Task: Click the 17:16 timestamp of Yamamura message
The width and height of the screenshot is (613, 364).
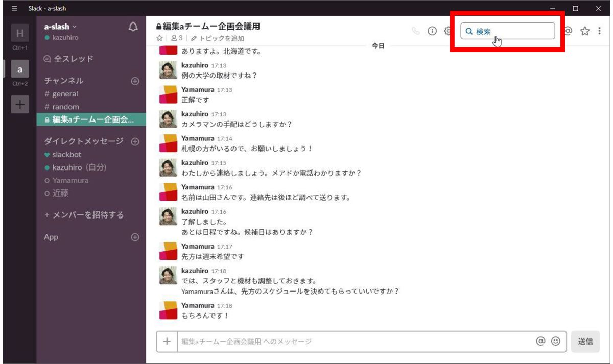Action: point(225,187)
